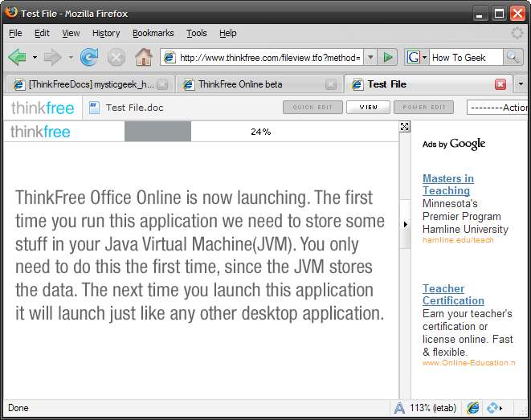This screenshot has width=531, height=420.
Task: Click the address bar URL field
Action: coord(270,58)
